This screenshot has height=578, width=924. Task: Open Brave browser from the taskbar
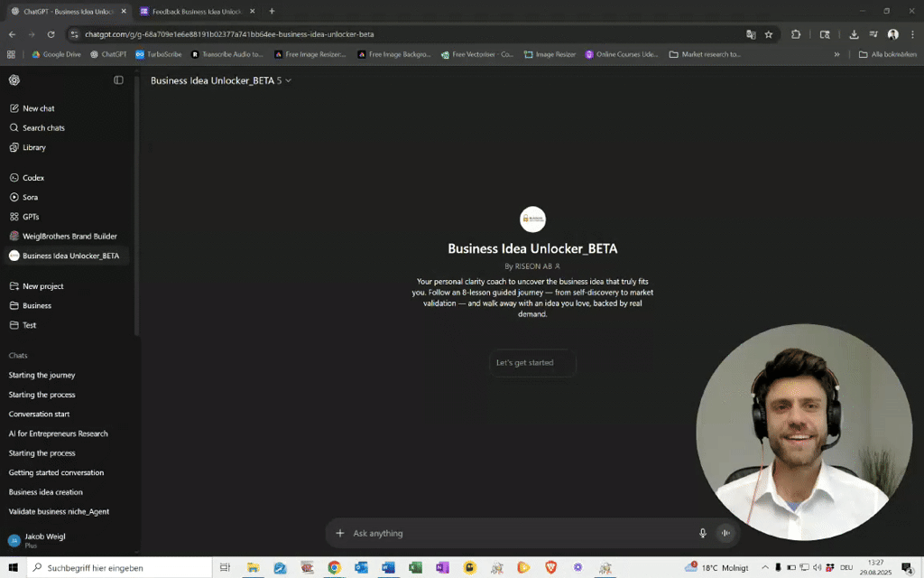point(551,567)
